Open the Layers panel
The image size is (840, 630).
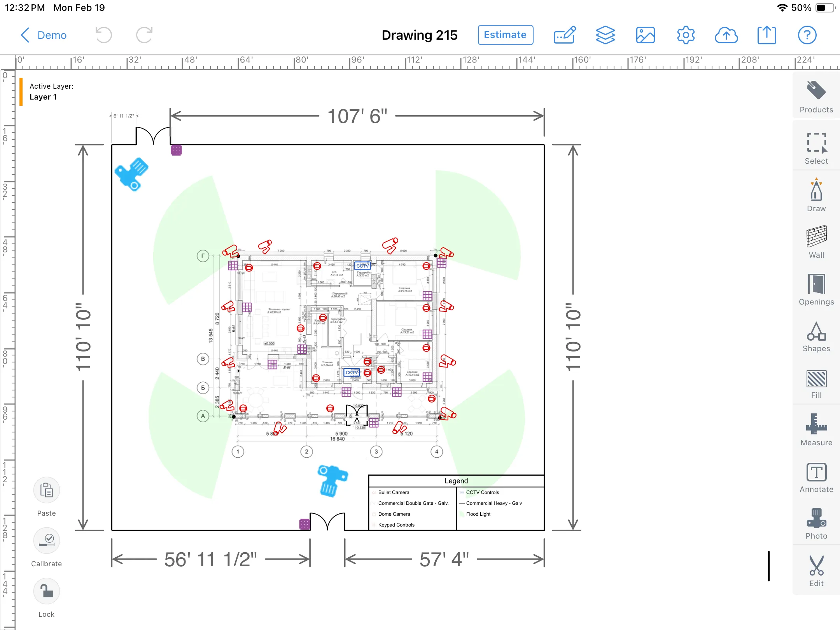click(x=605, y=35)
